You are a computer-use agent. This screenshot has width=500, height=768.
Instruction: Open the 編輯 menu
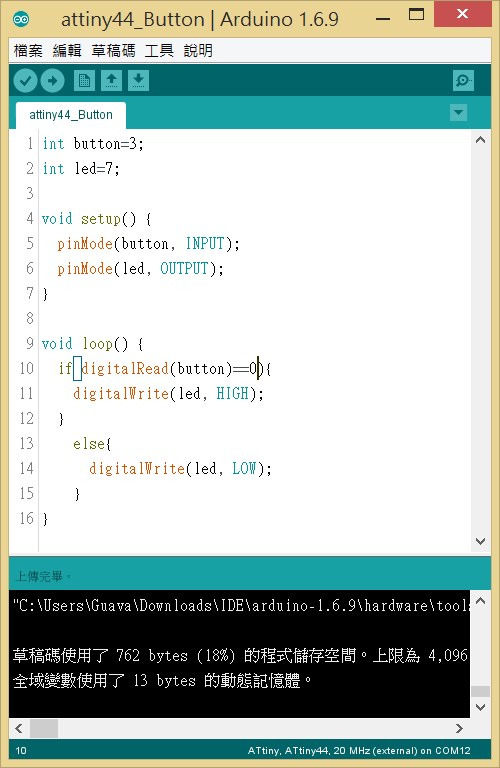(67, 50)
